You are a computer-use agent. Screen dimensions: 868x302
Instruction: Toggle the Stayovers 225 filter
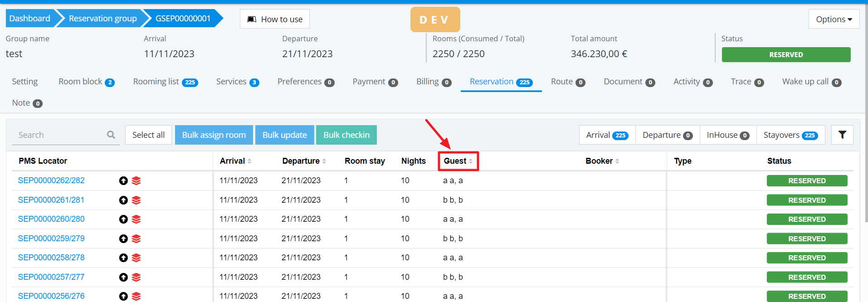[x=790, y=135]
